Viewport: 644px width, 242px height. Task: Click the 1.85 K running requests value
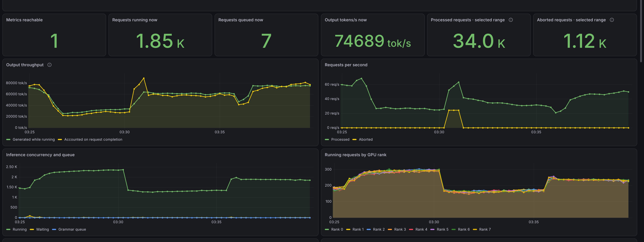[160, 41]
